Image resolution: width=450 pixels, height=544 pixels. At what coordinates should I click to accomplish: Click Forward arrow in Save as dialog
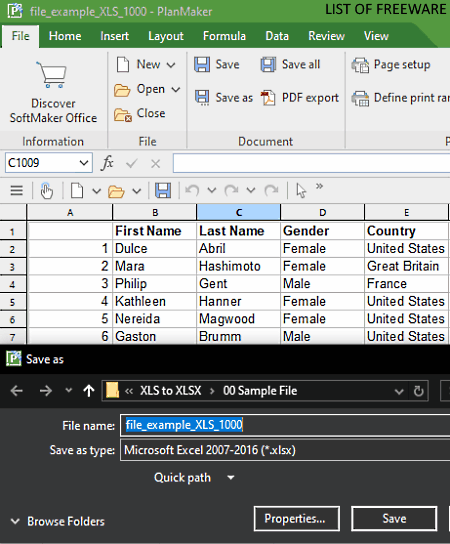(45, 391)
